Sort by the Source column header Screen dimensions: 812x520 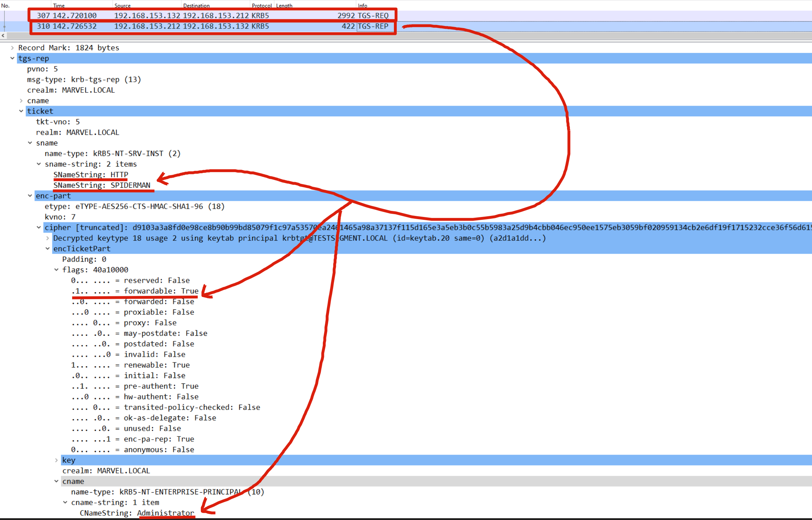tap(122, 6)
